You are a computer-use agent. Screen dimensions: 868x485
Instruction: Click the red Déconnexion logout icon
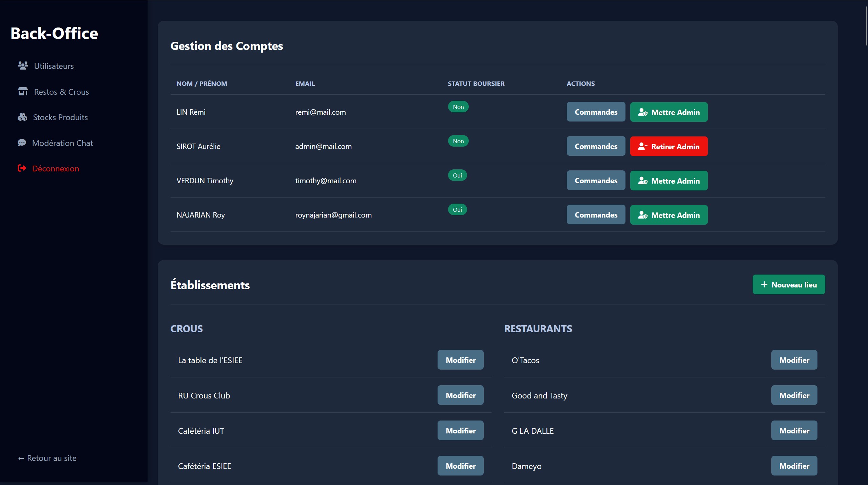pyautogui.click(x=22, y=168)
